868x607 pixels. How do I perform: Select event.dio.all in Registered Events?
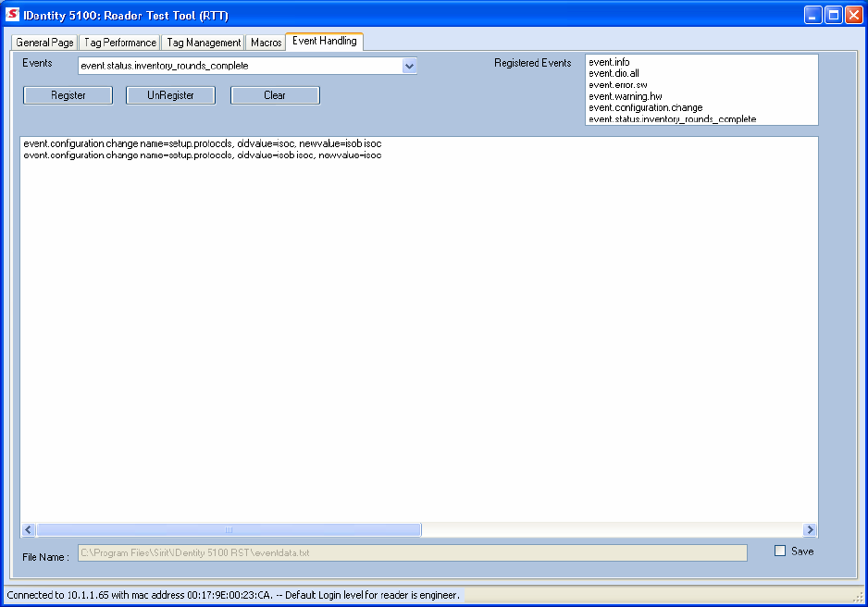pyautogui.click(x=614, y=73)
